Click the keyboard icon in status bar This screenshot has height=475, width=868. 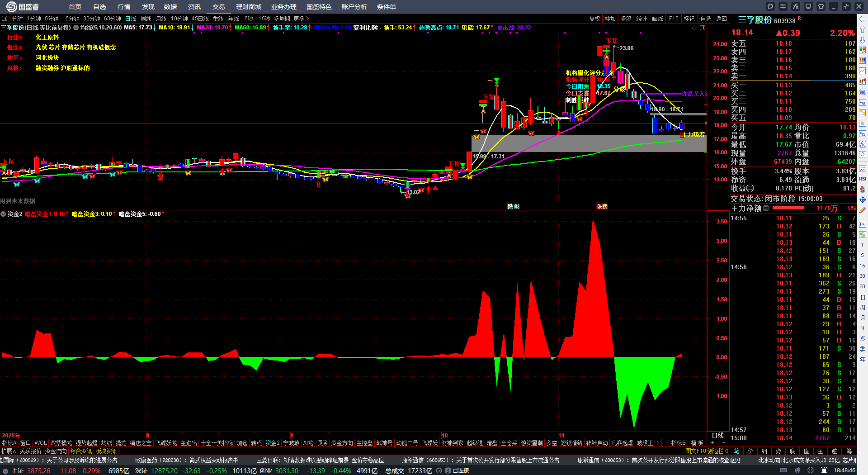pos(783,470)
